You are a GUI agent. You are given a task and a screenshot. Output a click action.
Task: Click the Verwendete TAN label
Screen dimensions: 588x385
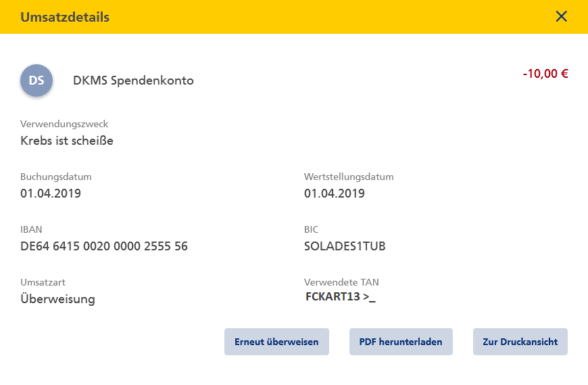(x=341, y=282)
